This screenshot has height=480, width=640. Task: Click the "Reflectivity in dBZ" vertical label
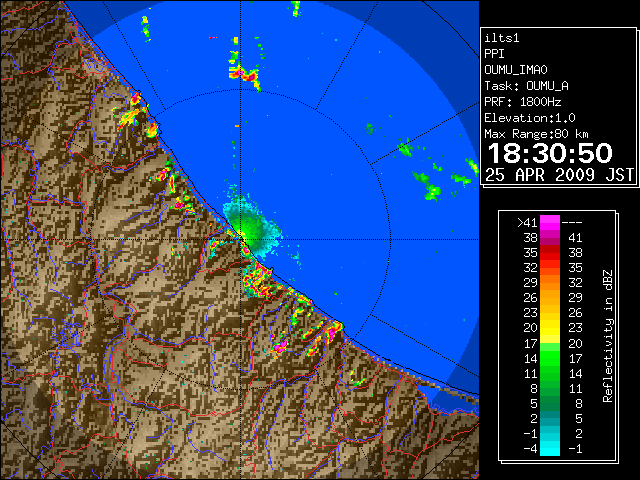point(608,336)
